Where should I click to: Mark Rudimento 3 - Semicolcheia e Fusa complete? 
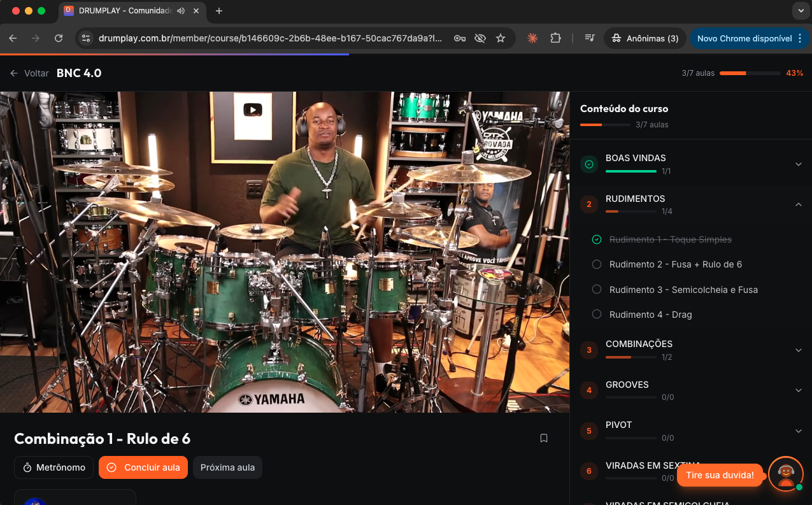coord(597,289)
